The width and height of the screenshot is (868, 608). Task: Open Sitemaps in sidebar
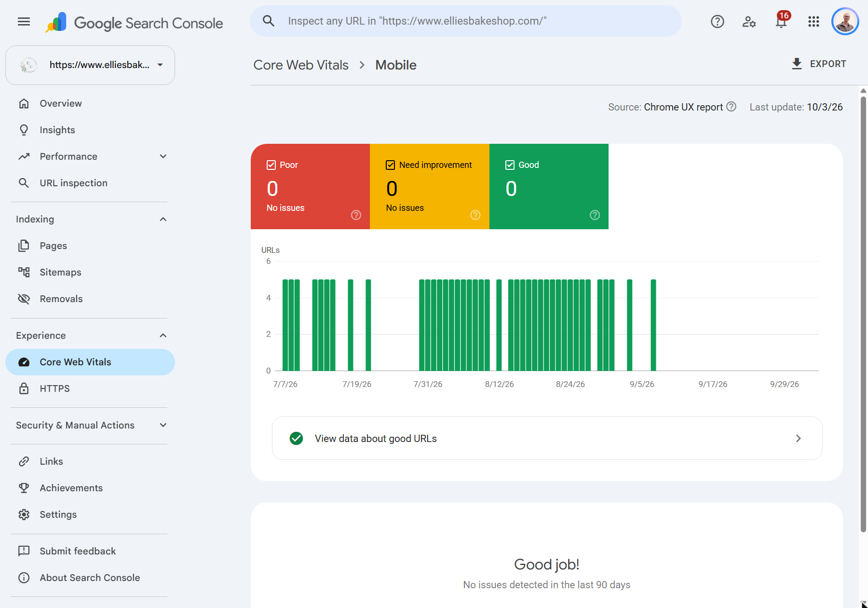tap(90, 272)
